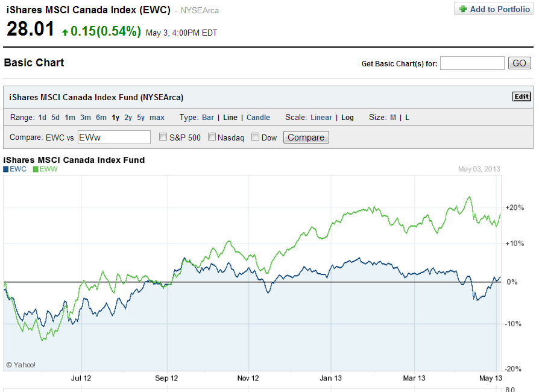Click the Compare button
Image resolution: width=542 pixels, height=392 pixels.
(x=306, y=138)
